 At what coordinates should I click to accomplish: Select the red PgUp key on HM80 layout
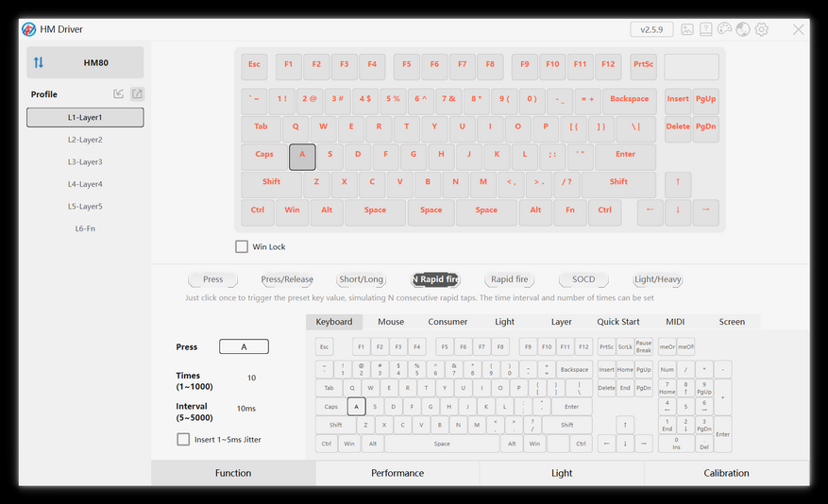tap(705, 101)
